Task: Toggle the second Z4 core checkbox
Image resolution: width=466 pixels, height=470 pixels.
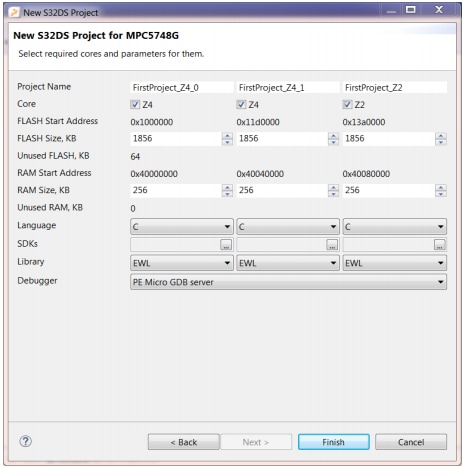Action: tap(241, 104)
